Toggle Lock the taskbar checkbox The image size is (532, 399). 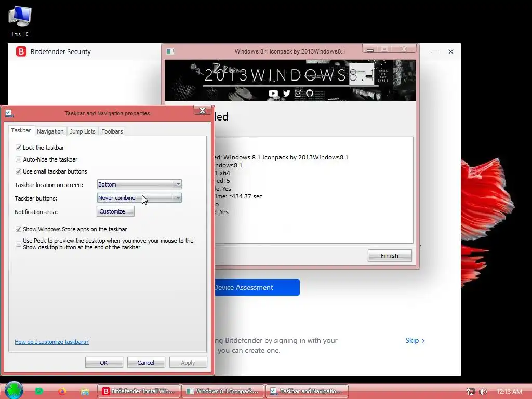tap(18, 148)
